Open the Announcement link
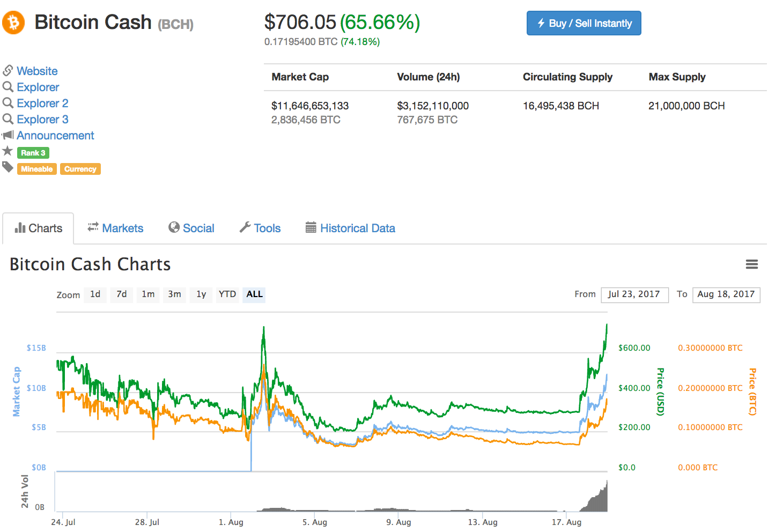The width and height of the screenshot is (768, 532). [x=55, y=135]
